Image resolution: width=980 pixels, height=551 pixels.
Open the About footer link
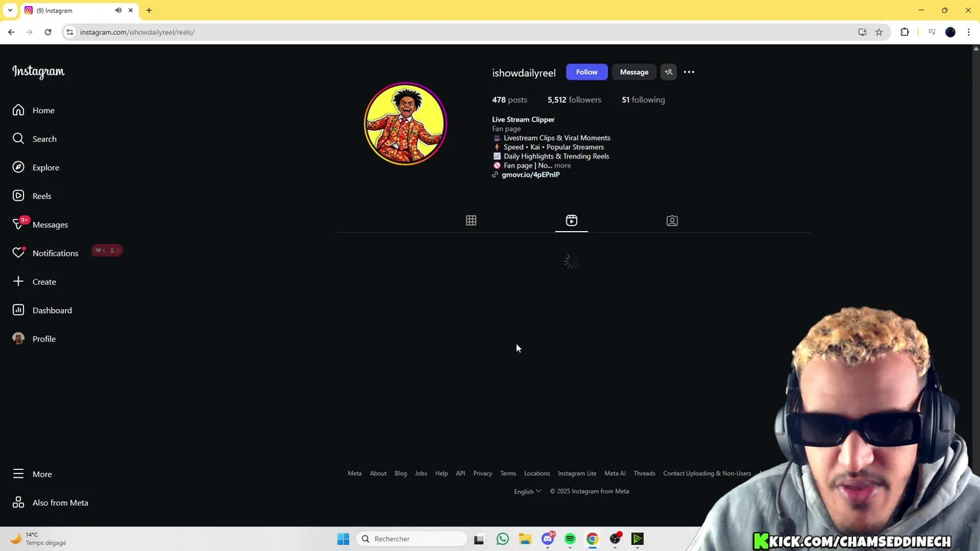click(378, 473)
